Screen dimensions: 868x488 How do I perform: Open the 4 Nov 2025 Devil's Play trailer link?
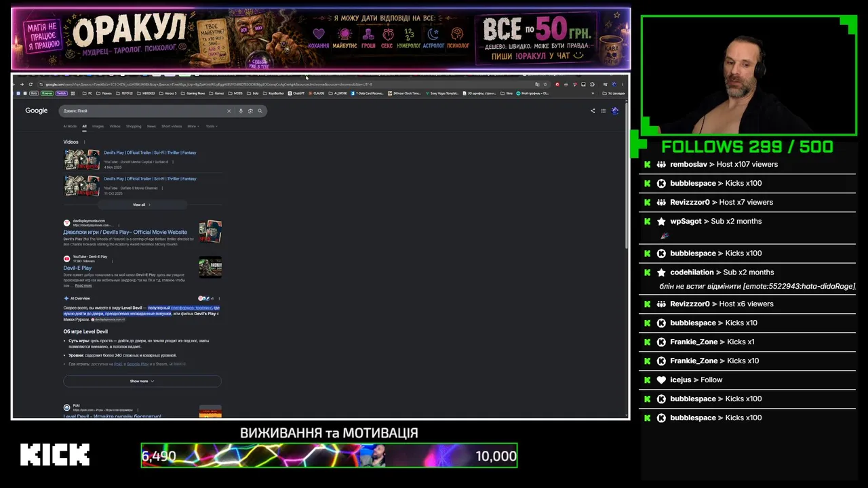pyautogui.click(x=150, y=152)
